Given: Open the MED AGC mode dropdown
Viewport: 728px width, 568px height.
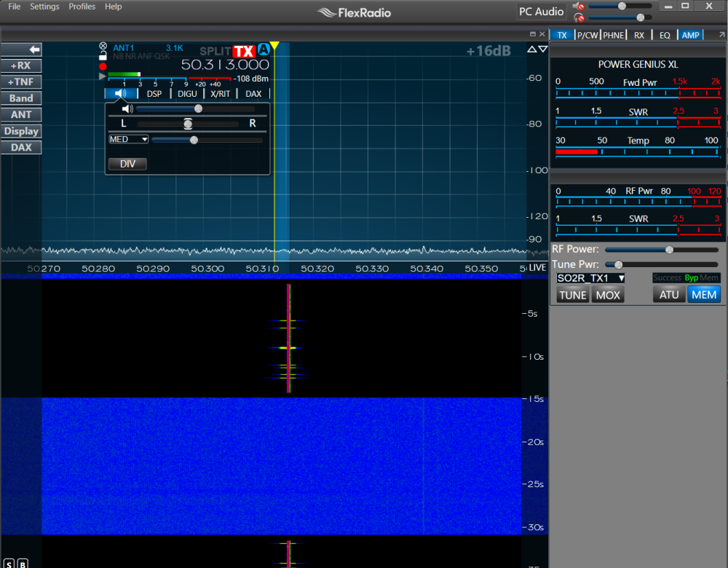Looking at the screenshot, I should pyautogui.click(x=128, y=139).
